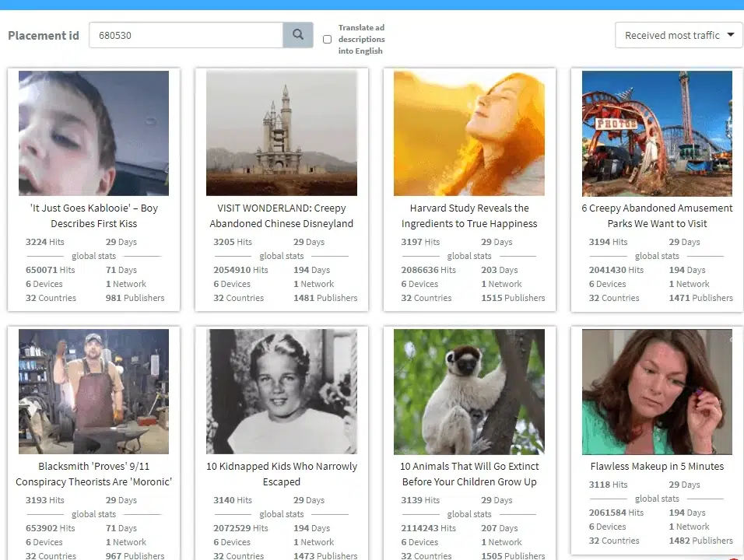
Task: Click '10 Kidnapped Kids Who Narrowly Escaped' title
Action: [x=281, y=474]
